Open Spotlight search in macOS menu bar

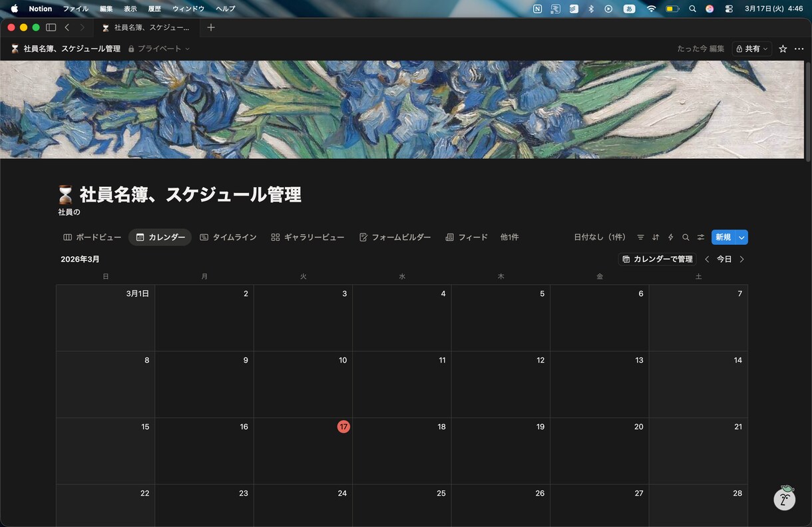[692, 9]
